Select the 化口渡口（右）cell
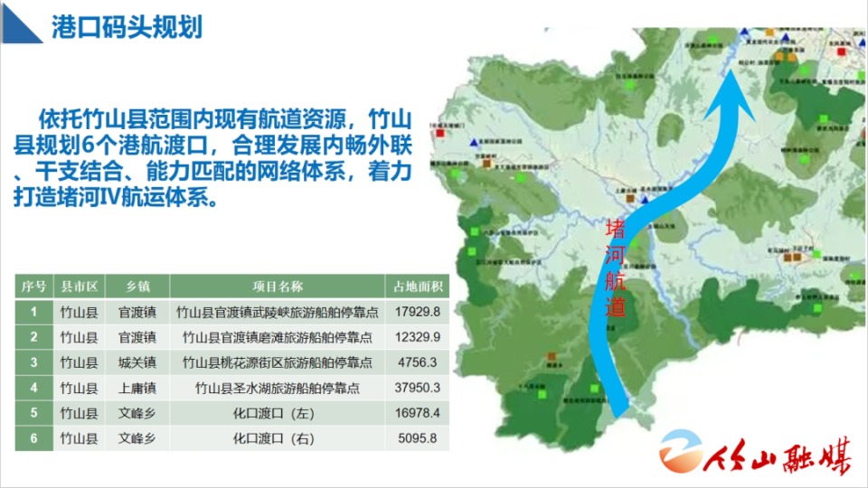Screen dimensions: 868x488 click(x=278, y=438)
